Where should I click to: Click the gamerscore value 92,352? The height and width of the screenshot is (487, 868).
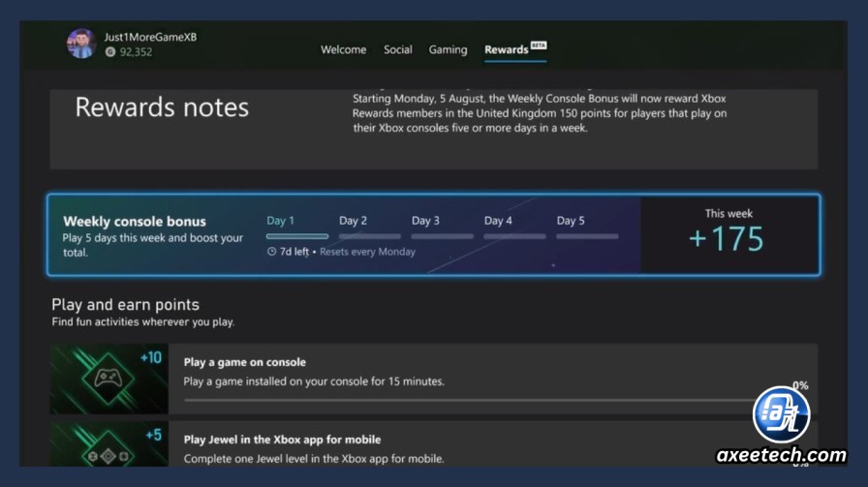coord(137,52)
